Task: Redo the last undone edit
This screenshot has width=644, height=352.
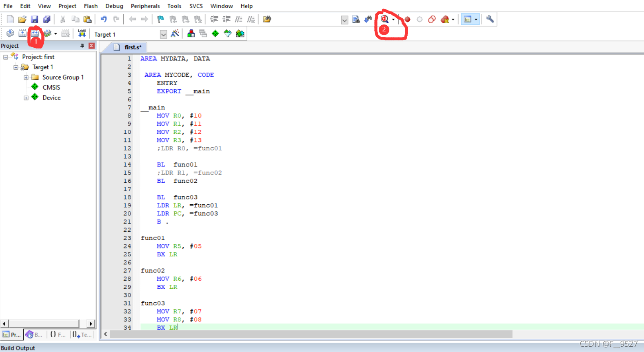Action: 116,19
